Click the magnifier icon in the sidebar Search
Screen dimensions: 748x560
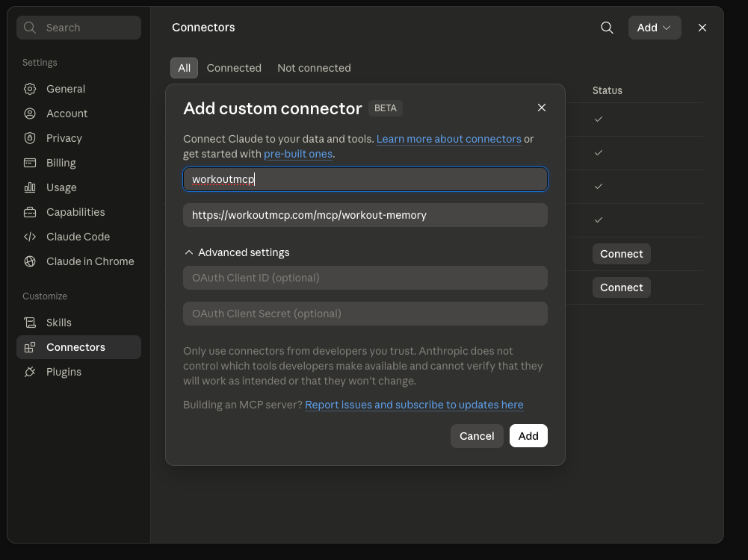30,28
